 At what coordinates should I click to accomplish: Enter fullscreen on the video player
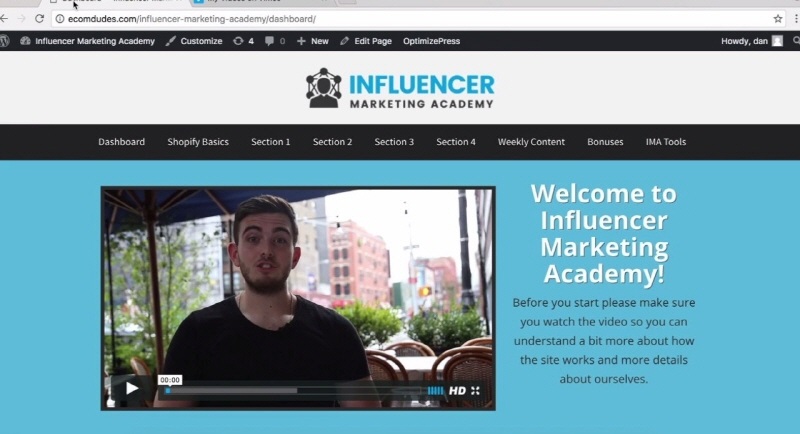tap(476, 391)
